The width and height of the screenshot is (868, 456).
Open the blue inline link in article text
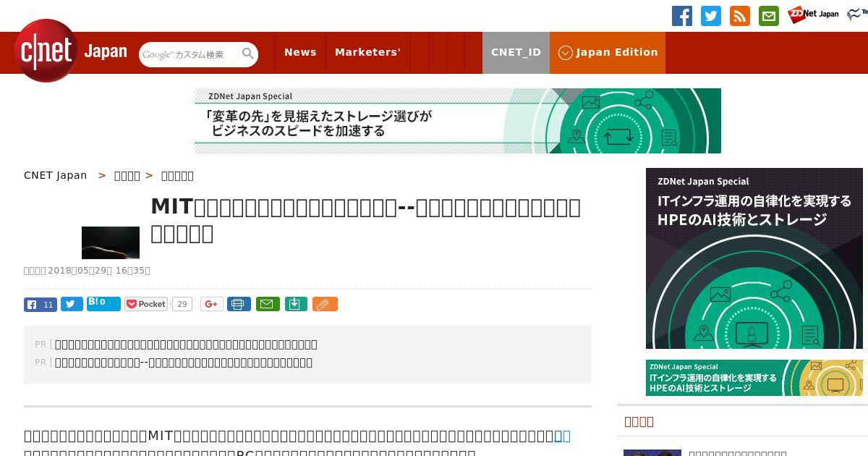562,436
